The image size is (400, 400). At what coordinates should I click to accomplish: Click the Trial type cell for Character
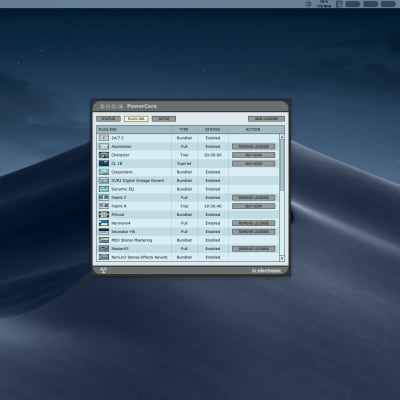(x=184, y=155)
